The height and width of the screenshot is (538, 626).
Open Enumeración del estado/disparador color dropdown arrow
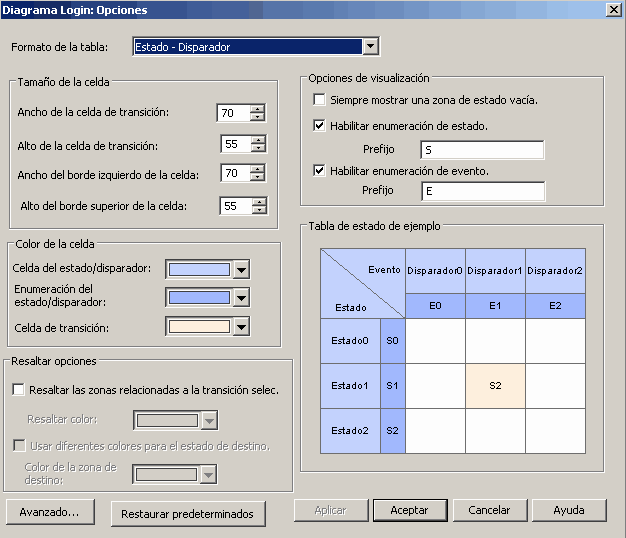241,298
